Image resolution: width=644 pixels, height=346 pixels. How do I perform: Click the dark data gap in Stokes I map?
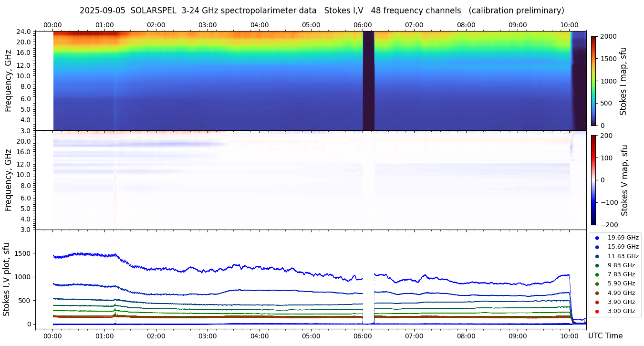(x=368, y=81)
